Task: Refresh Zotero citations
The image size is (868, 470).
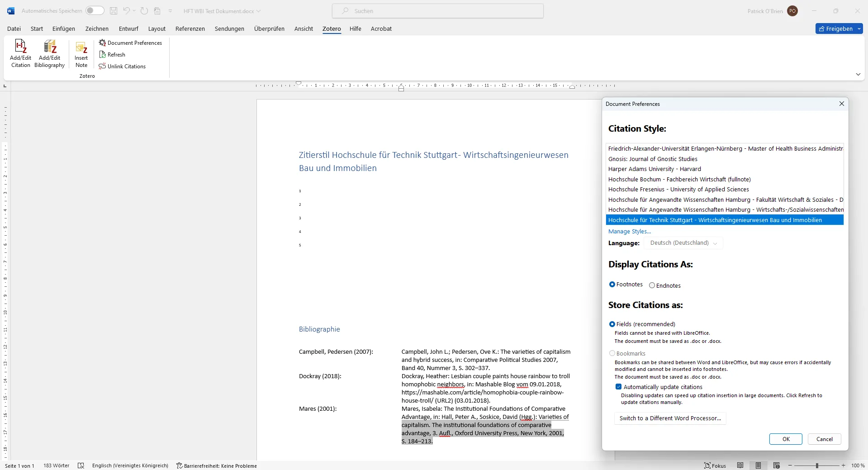Action: [112, 55]
